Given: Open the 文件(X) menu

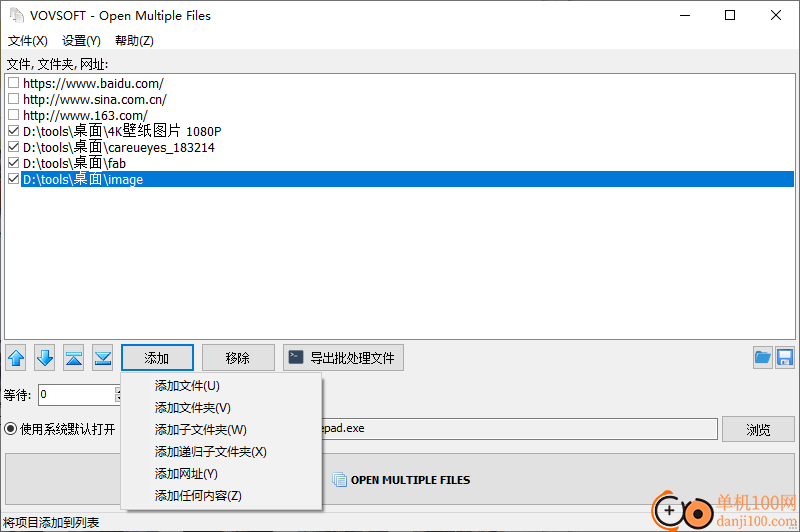Looking at the screenshot, I should click(28, 41).
